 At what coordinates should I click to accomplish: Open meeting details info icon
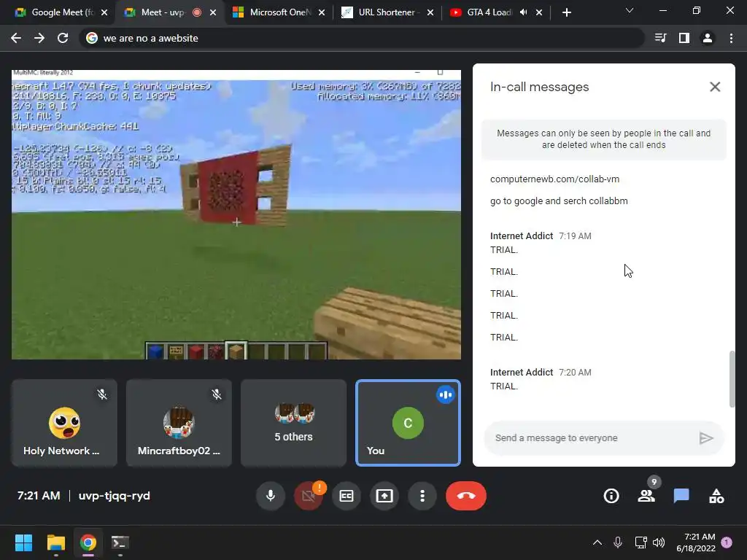[611, 496]
